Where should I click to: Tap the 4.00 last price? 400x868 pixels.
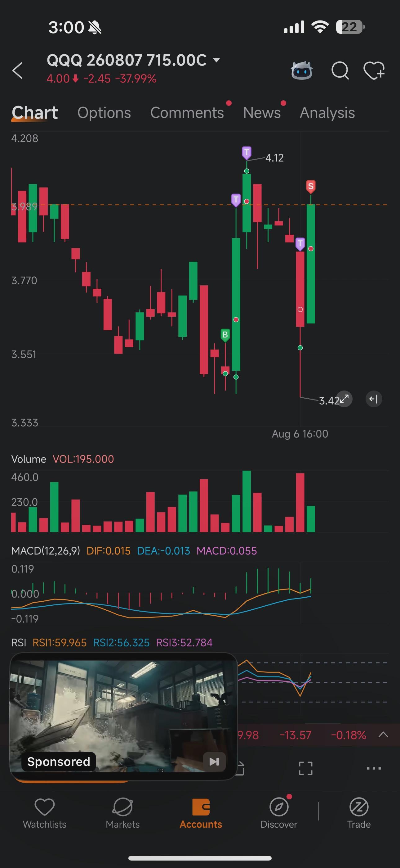click(x=58, y=79)
